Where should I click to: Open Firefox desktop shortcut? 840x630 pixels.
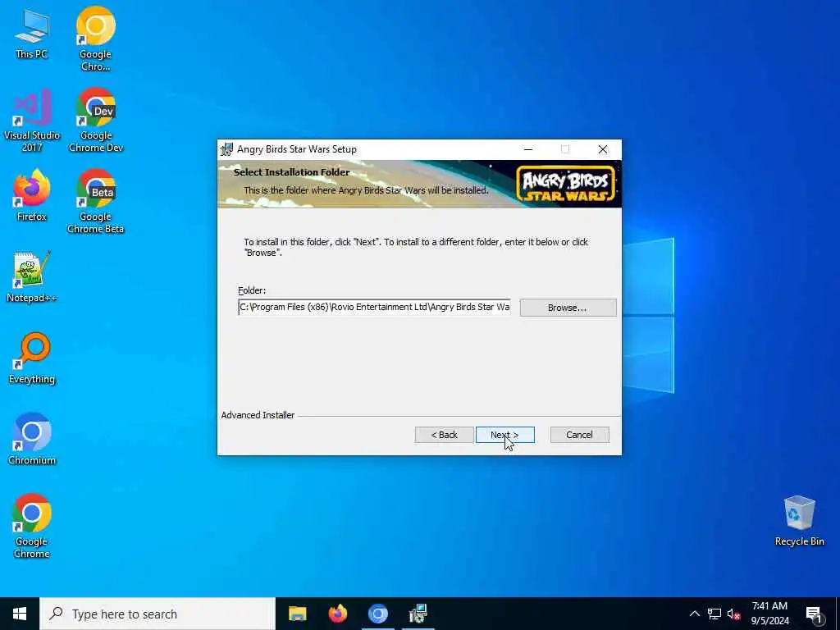click(x=32, y=195)
